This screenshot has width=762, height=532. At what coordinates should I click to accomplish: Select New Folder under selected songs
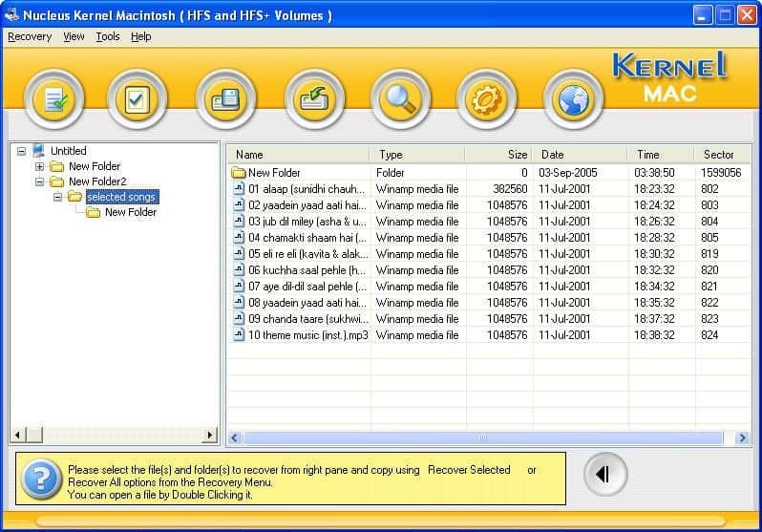(x=131, y=212)
